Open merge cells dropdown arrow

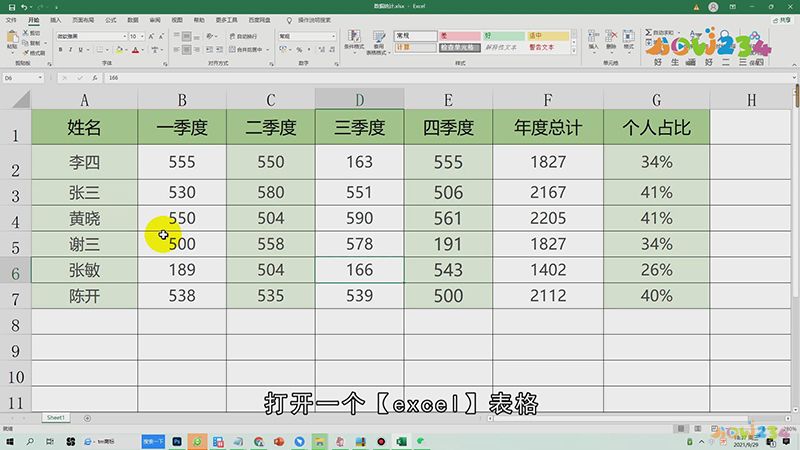coord(268,50)
